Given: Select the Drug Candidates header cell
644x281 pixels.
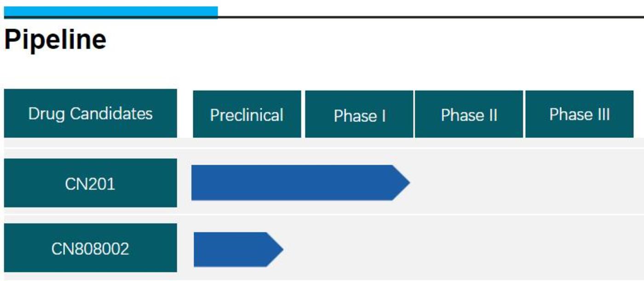Looking at the screenshot, I should click(90, 114).
